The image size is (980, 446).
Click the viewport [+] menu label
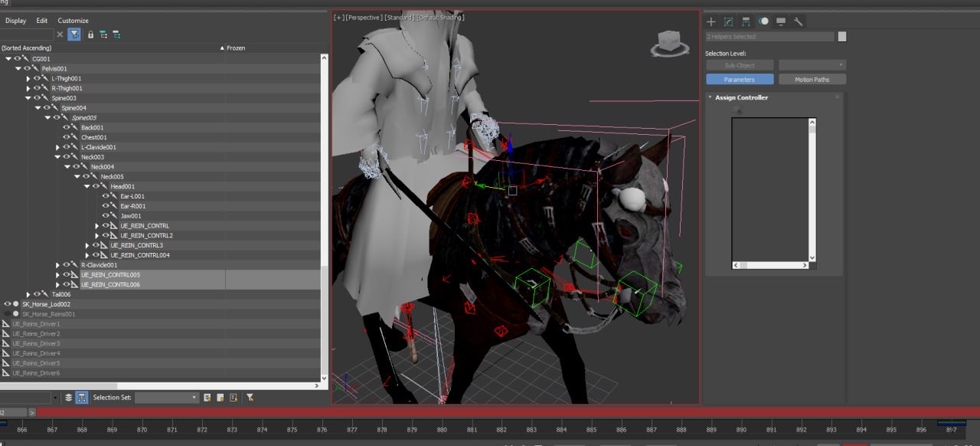tap(339, 17)
